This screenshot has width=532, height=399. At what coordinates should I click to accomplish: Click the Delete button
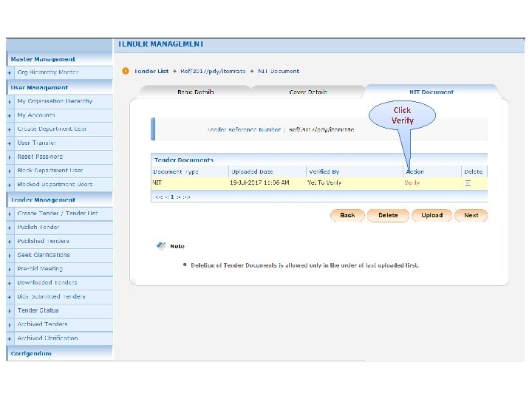pos(388,215)
